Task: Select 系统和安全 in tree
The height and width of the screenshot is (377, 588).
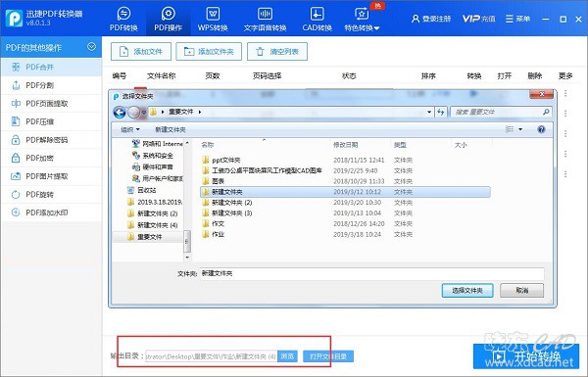Action: coord(153,155)
